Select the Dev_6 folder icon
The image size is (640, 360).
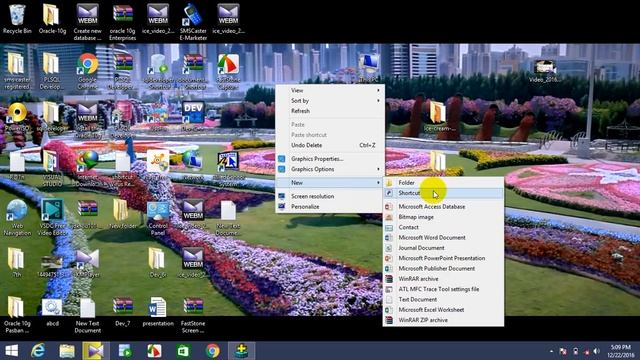(x=158, y=262)
